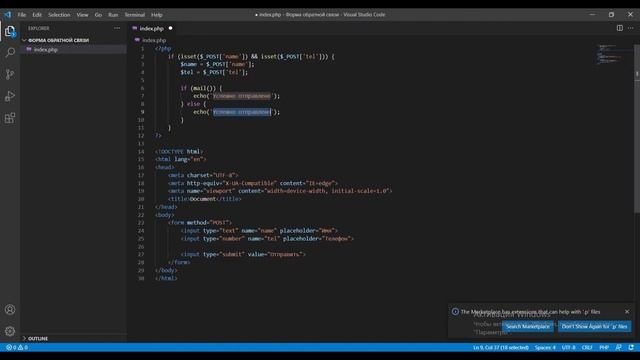Click the Ln 9, Col 37 status entry
This screenshot has height=360, width=640.
[x=501, y=347]
